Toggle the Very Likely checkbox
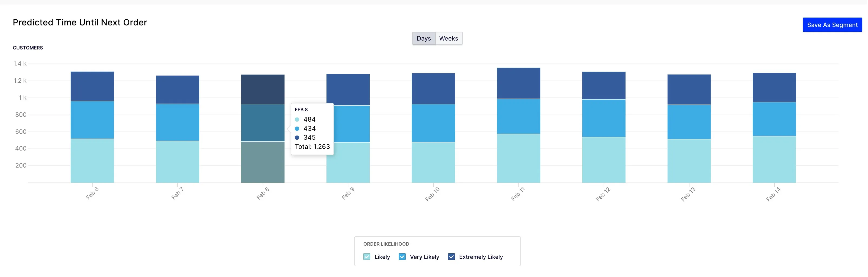The image size is (868, 277). 402,257
